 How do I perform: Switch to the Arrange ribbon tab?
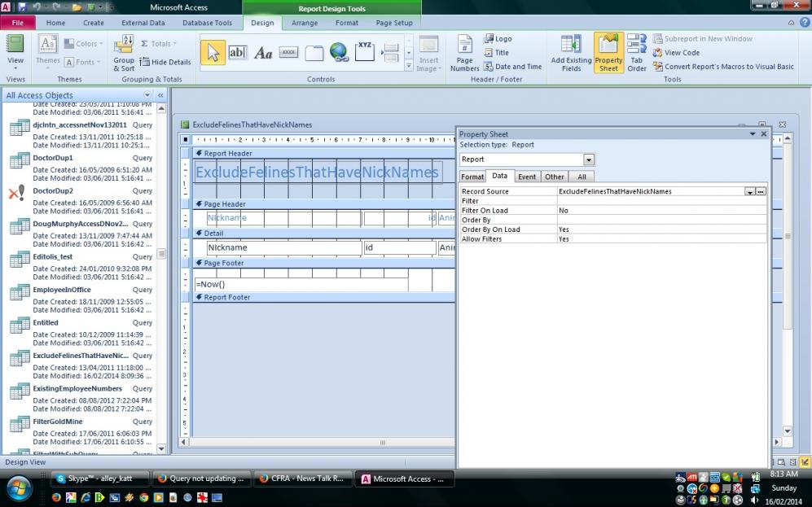(305, 23)
